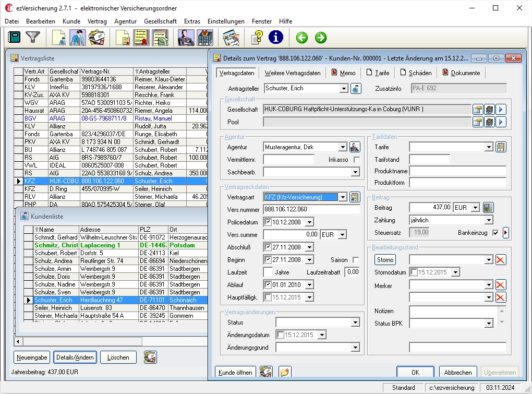Click blue arrow icon in Gesellschaft row
This screenshot has height=394, width=532.
coord(501,109)
